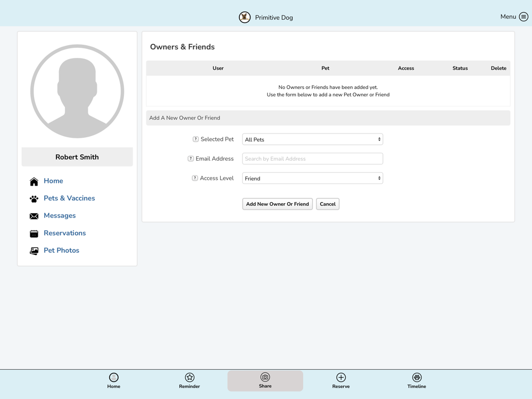Open the Timeline tab in the bottom bar

(417, 381)
